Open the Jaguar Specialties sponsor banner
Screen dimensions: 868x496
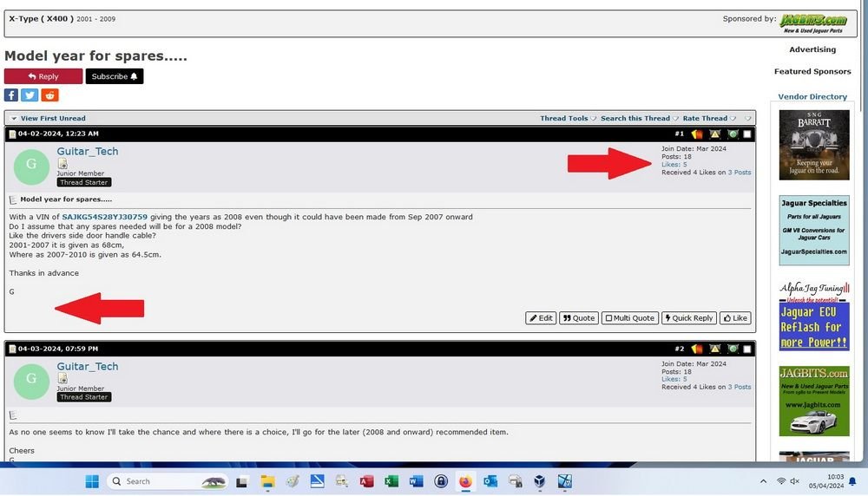tap(814, 230)
